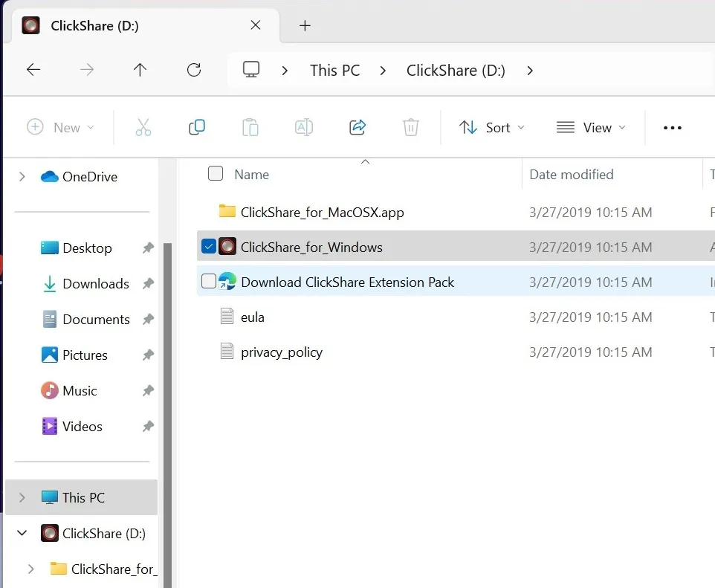Click ClickShare (D:) in the address breadcrumb
Viewport: 715px width, 588px height.
(456, 71)
